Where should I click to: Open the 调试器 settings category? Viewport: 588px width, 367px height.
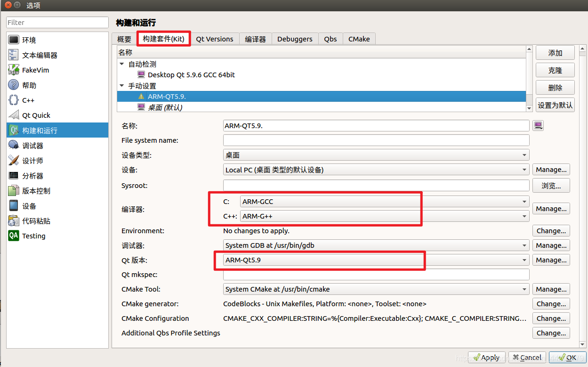(x=57, y=146)
